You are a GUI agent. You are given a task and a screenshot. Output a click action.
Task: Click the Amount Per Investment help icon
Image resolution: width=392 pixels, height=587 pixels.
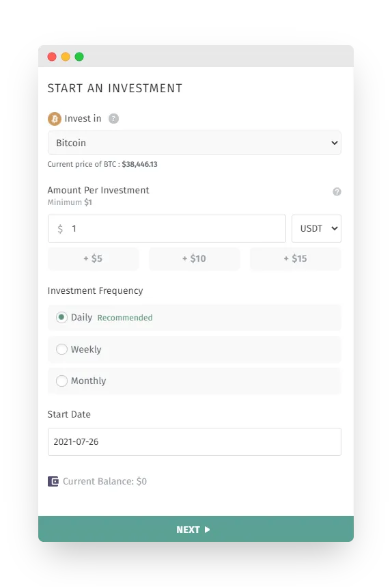337,191
